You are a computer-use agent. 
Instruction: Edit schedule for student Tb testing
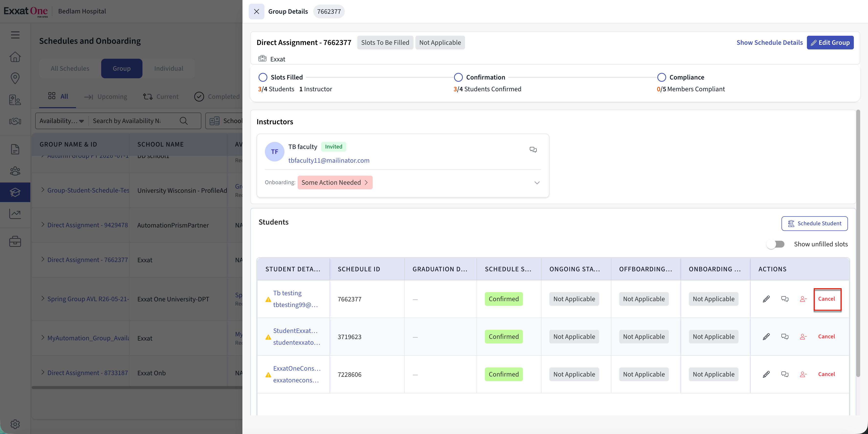pos(766,299)
